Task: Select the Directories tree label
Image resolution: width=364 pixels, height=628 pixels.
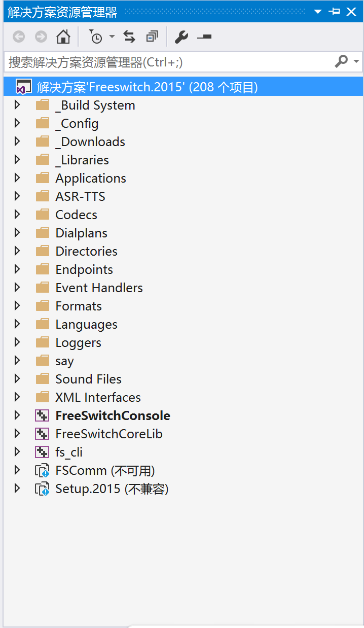Action: (86, 251)
